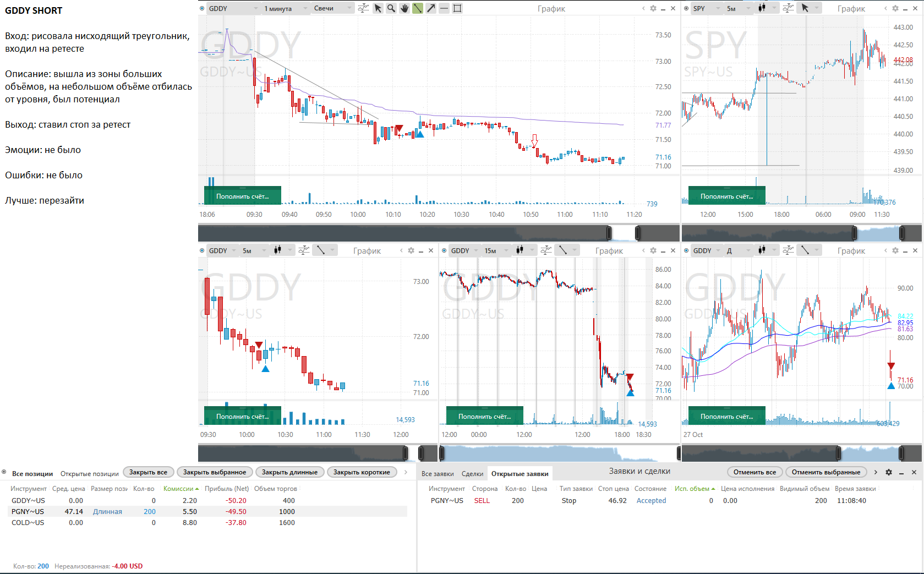Open indicators icon in GDDY daily chart toolbar

coord(788,250)
